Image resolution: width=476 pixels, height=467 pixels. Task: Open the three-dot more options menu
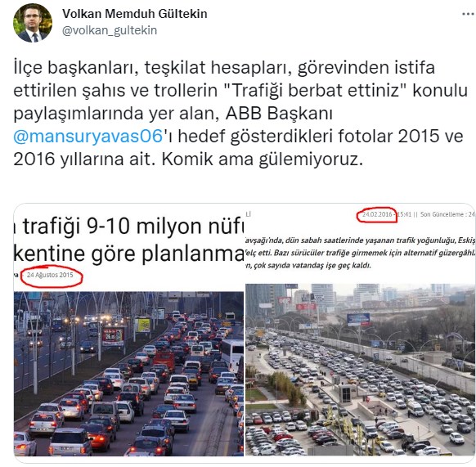[468, 14]
